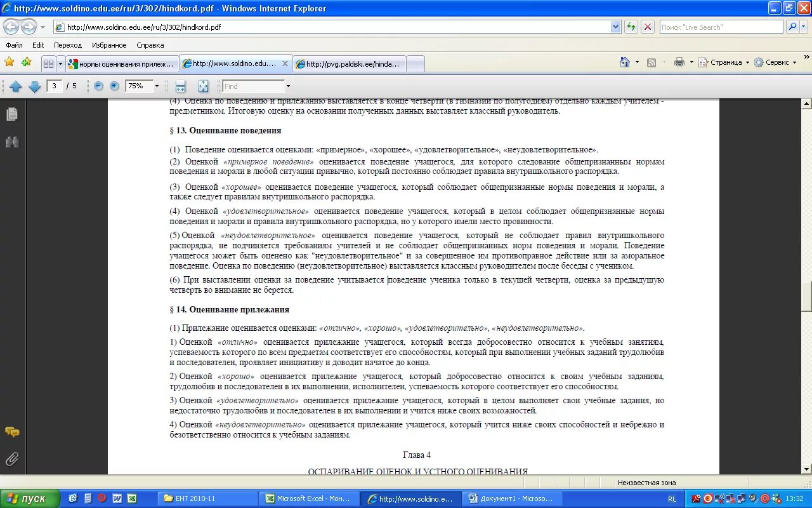The height and width of the screenshot is (508, 812).
Task: Click the Live Search input box
Action: (721, 27)
